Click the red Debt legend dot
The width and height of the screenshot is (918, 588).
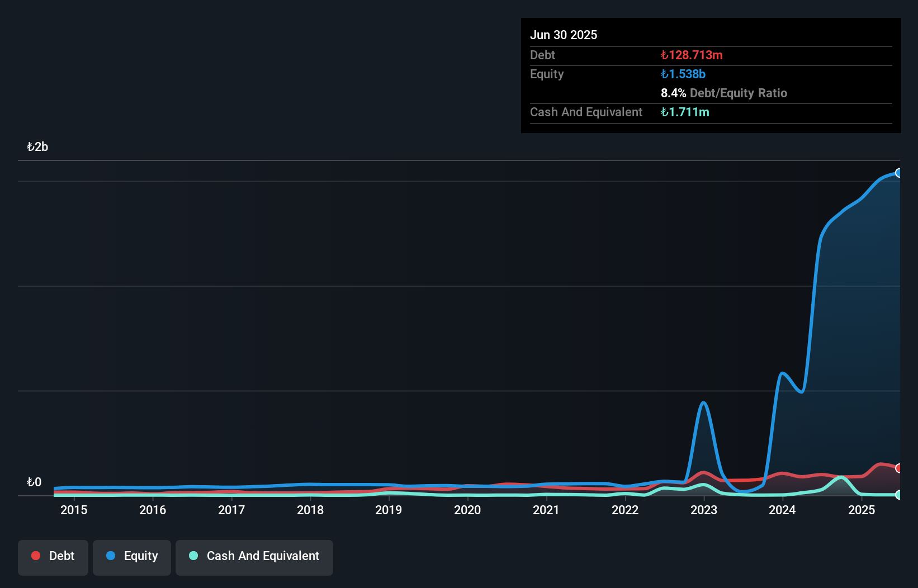click(x=36, y=556)
